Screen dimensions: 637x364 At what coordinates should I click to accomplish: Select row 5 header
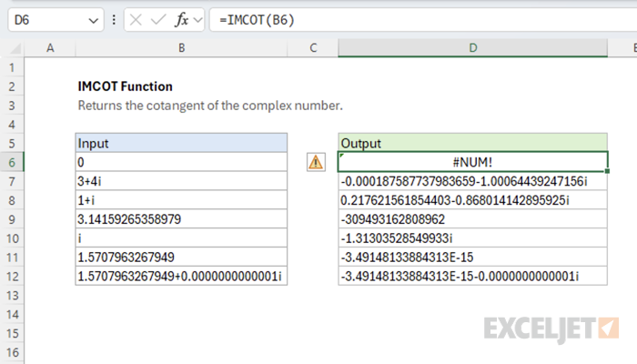click(12, 144)
